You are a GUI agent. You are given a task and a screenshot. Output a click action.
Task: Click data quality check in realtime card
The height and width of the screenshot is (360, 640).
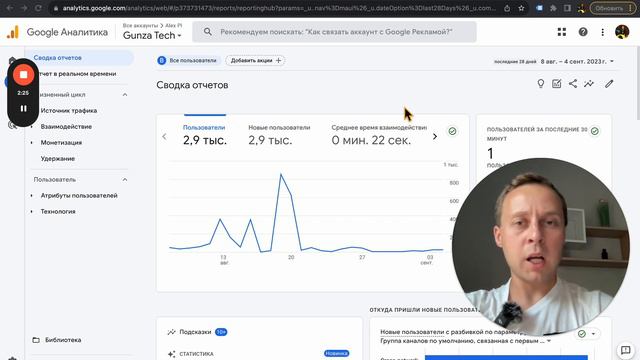[595, 131]
